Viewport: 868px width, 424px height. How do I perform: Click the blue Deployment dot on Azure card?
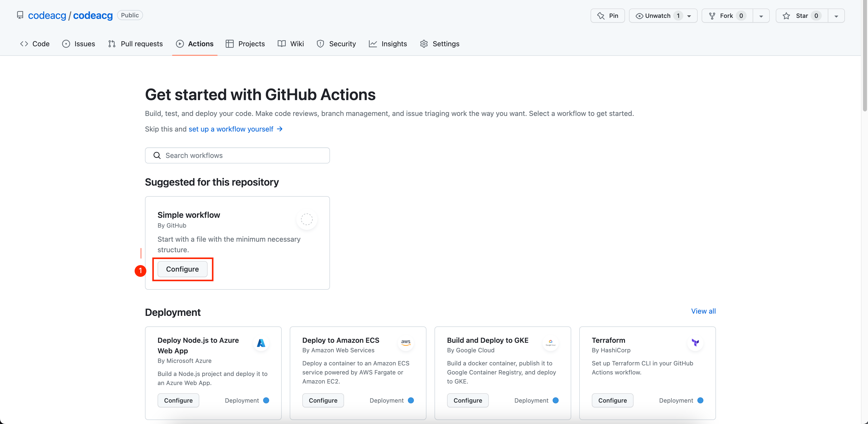point(266,400)
